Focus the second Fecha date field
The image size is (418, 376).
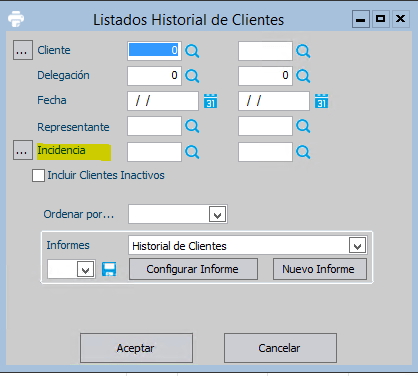(x=274, y=101)
